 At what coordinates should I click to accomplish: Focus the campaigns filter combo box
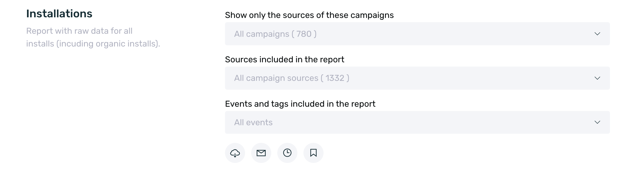(x=417, y=34)
